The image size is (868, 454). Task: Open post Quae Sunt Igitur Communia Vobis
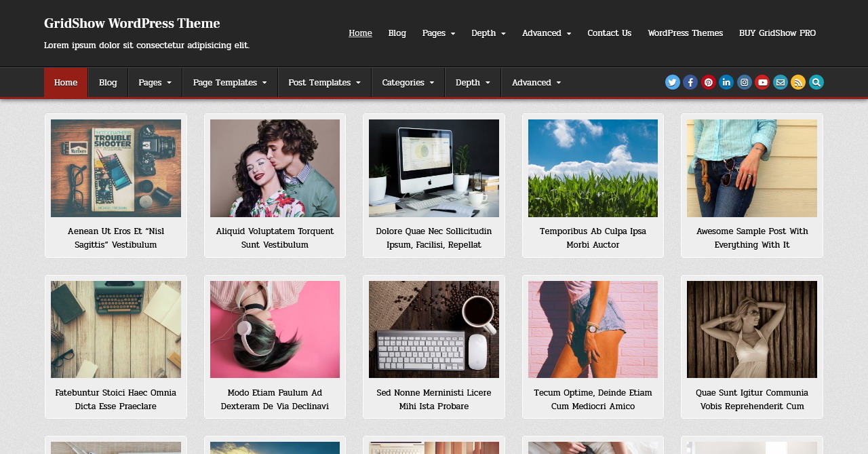click(x=752, y=400)
